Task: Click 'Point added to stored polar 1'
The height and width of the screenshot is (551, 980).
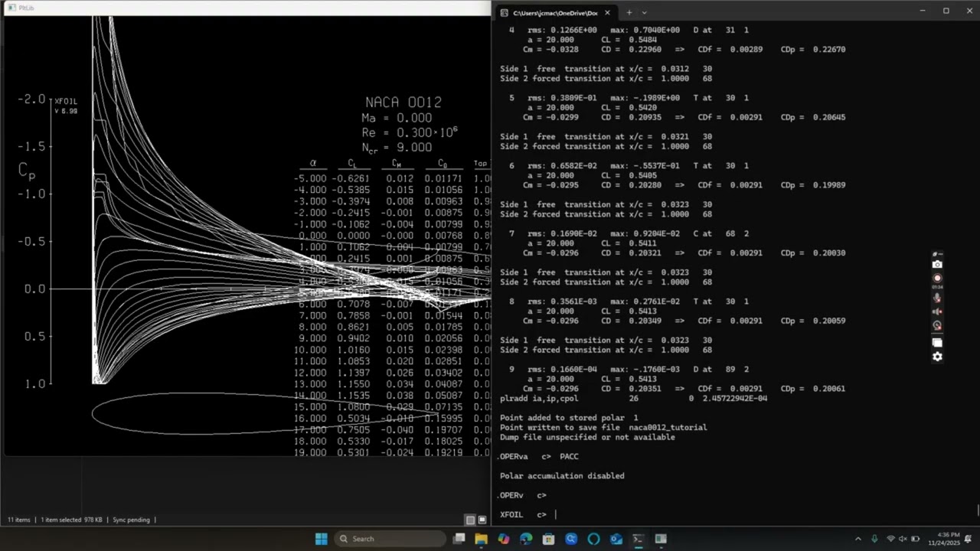Action: 569,418
